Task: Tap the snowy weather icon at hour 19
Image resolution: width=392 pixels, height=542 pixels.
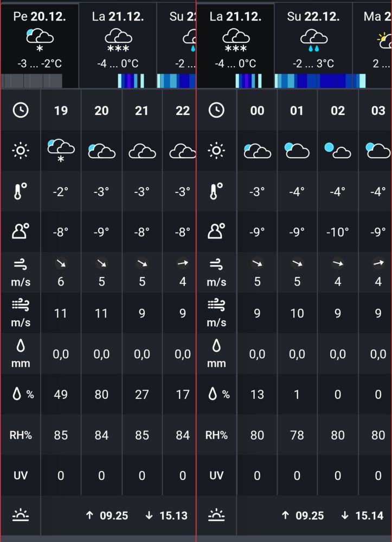Action: click(x=61, y=151)
